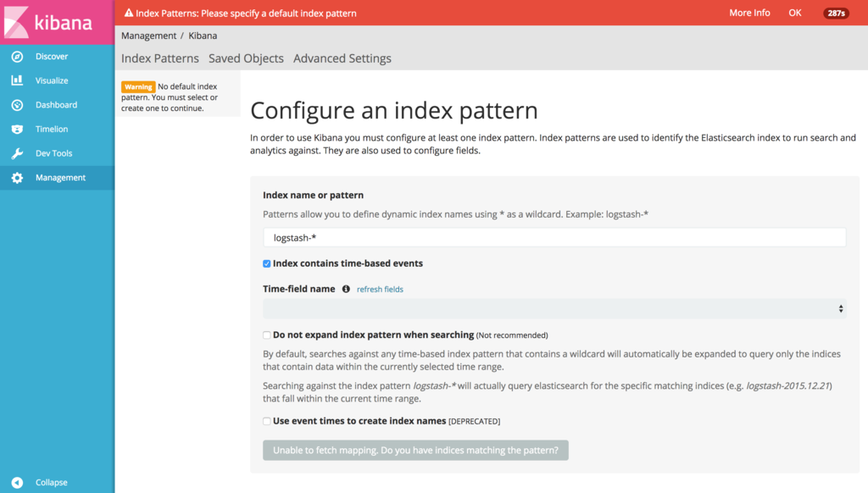Click Unable to fetch mapping button

[x=415, y=450]
